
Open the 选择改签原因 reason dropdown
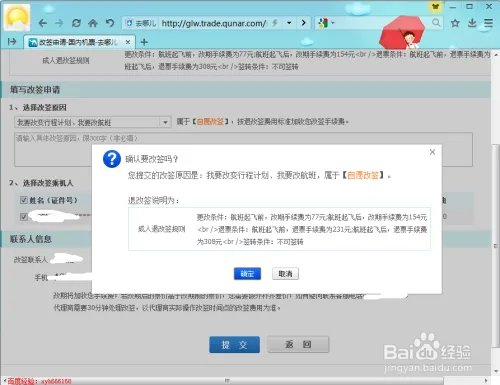(x=93, y=122)
